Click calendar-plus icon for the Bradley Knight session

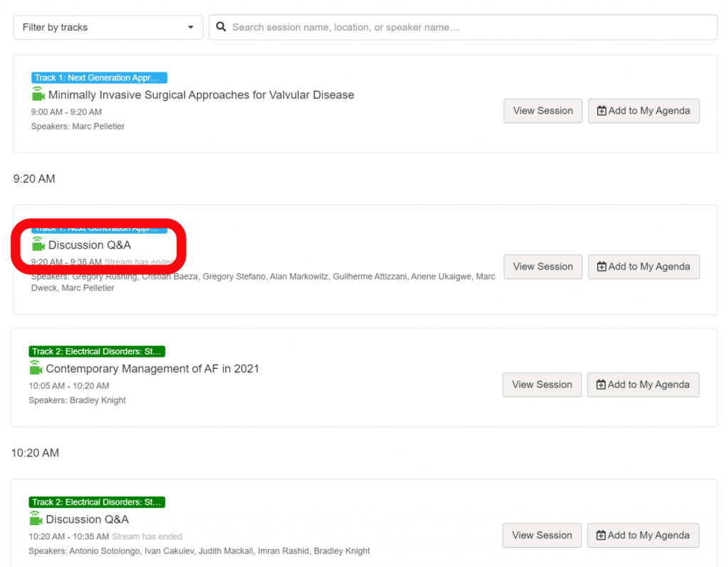[x=601, y=385]
